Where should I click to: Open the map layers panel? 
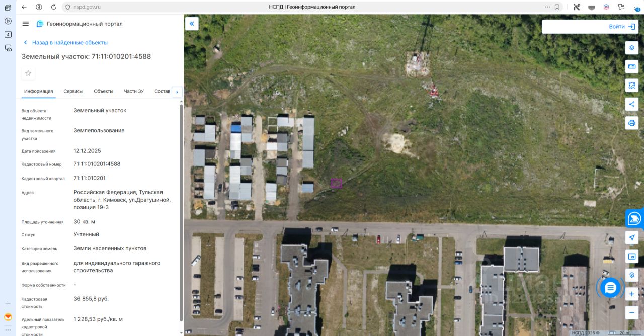click(632, 48)
